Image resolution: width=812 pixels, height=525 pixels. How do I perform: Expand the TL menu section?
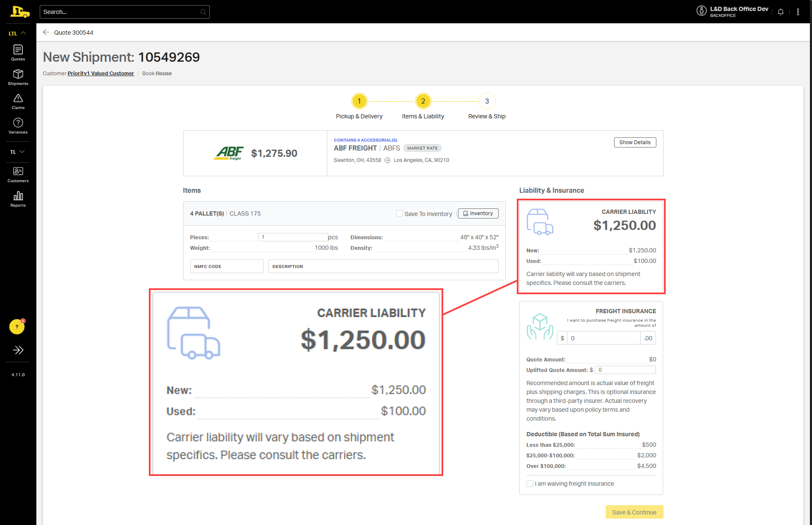point(18,152)
